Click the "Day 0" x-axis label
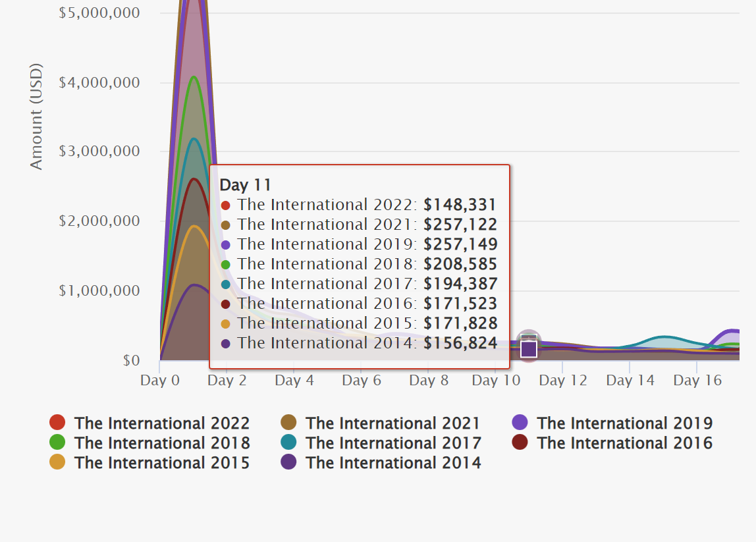Image resolution: width=756 pixels, height=542 pixels. coord(160,381)
